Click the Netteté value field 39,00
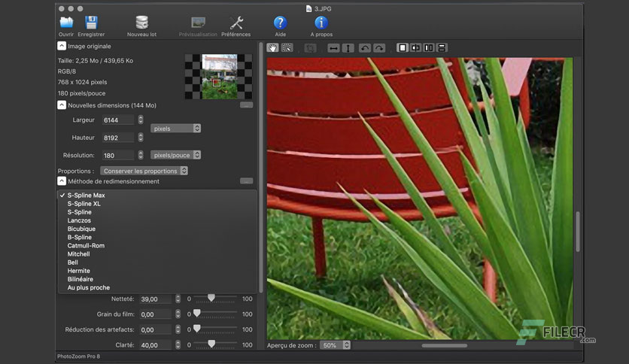 tap(156, 299)
